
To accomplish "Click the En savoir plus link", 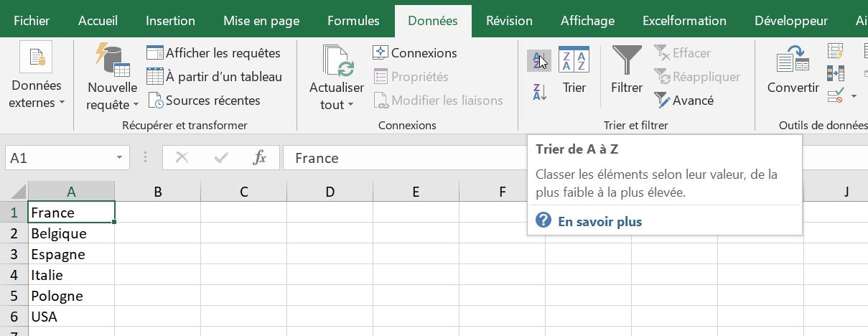I will point(599,221).
